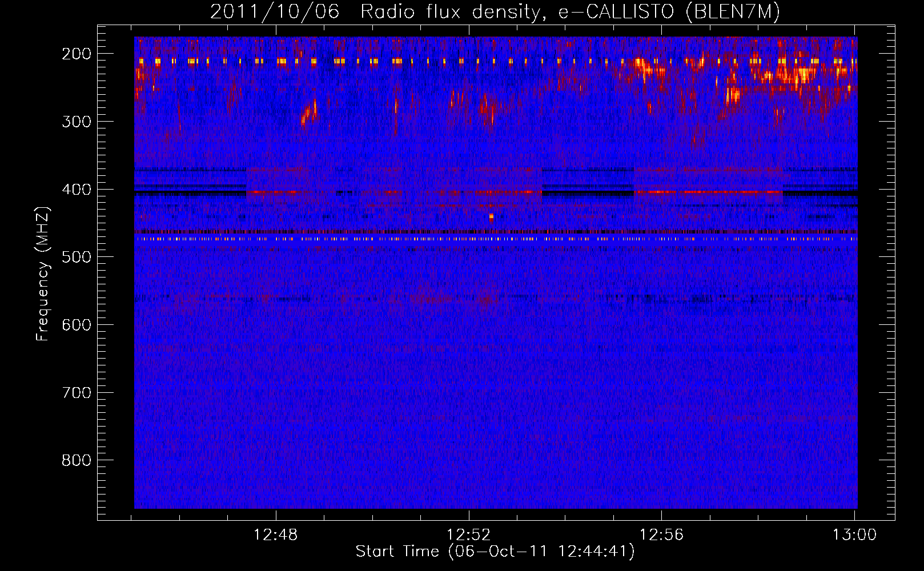The width and height of the screenshot is (924, 571).
Task: Click the 300 frequency tick label
Action: click(x=77, y=121)
